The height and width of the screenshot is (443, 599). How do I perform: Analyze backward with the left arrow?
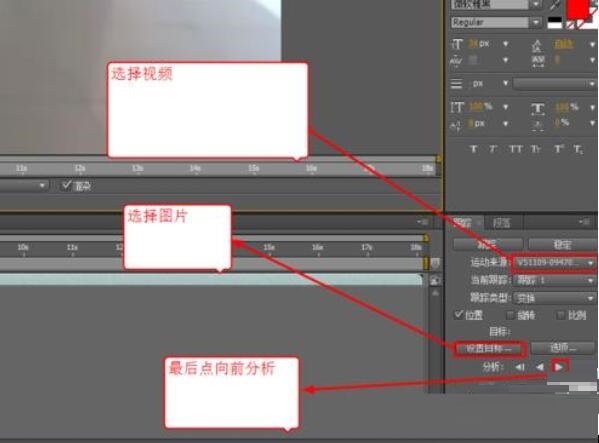(x=540, y=367)
